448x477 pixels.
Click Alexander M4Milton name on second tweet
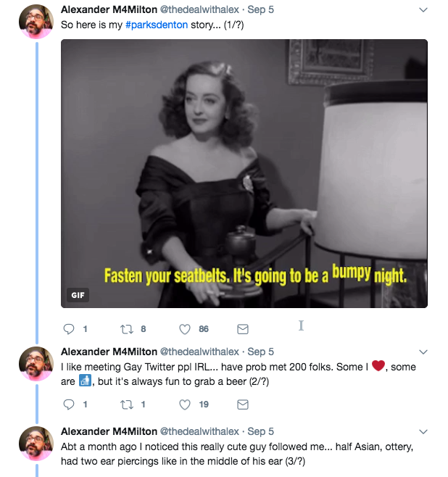[x=109, y=352]
